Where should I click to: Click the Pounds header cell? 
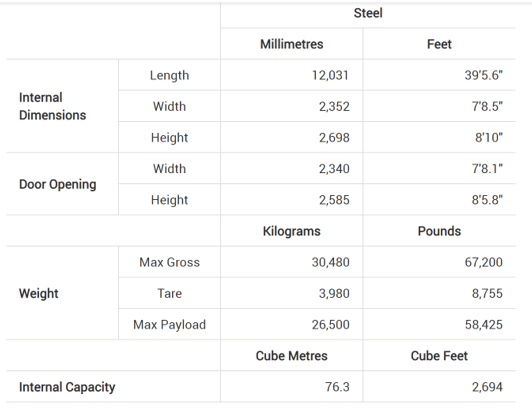[x=439, y=231]
